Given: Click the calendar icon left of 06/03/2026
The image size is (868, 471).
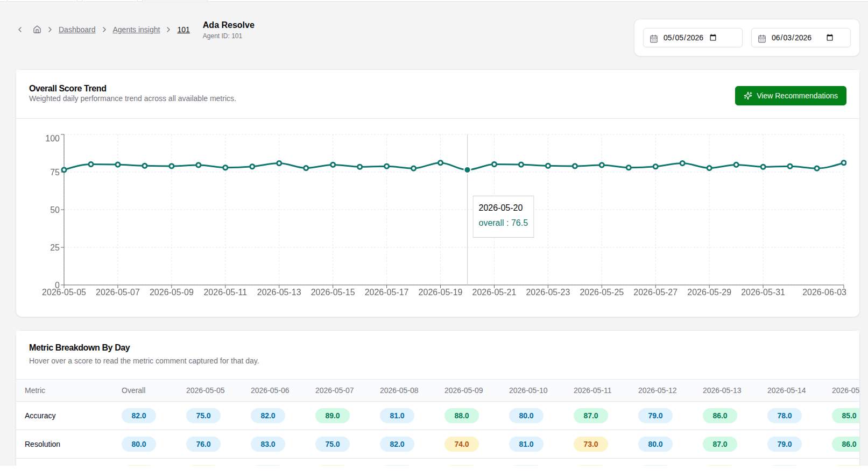Looking at the screenshot, I should 762,39.
